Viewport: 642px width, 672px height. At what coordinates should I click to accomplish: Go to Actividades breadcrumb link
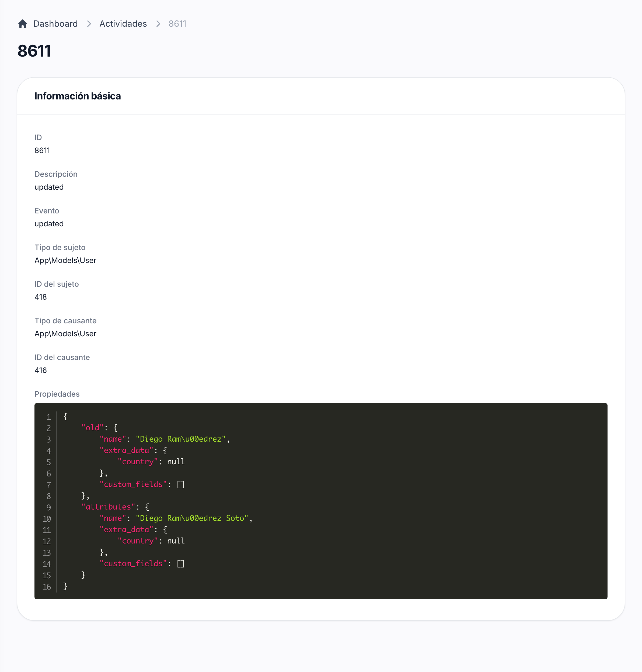point(123,24)
